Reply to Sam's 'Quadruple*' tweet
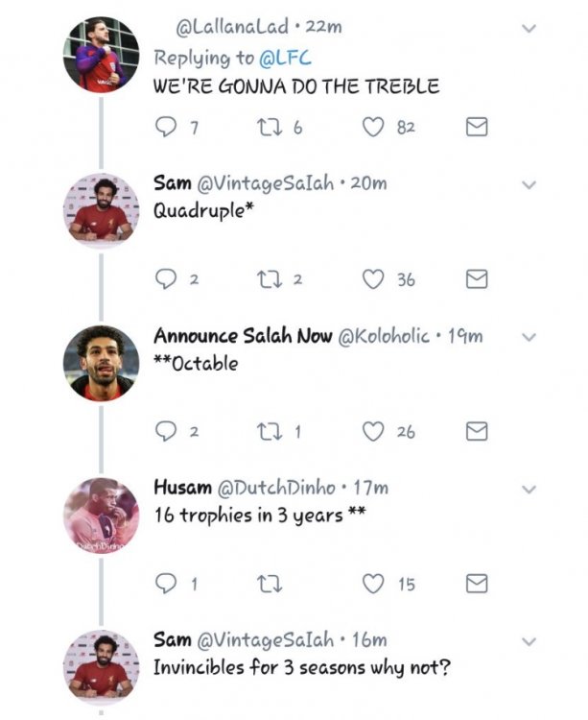The width and height of the screenshot is (588, 720). (166, 279)
